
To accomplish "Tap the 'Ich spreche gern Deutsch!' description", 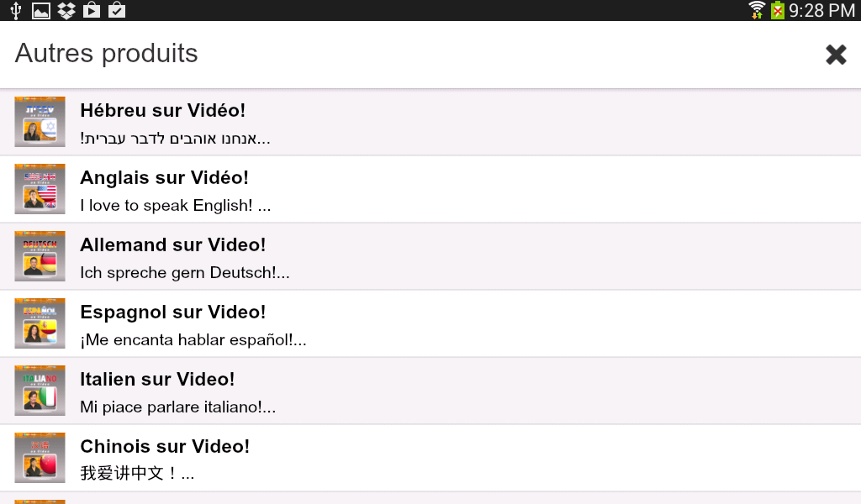I will click(x=184, y=273).
